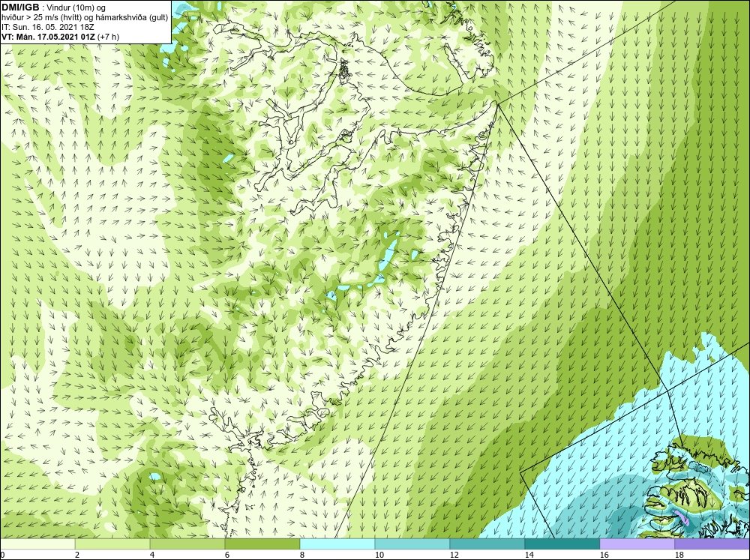This screenshot has height=560, width=750.
Task: Click the 6–8 m/s olive green swatch
Action: pyautogui.click(x=262, y=544)
